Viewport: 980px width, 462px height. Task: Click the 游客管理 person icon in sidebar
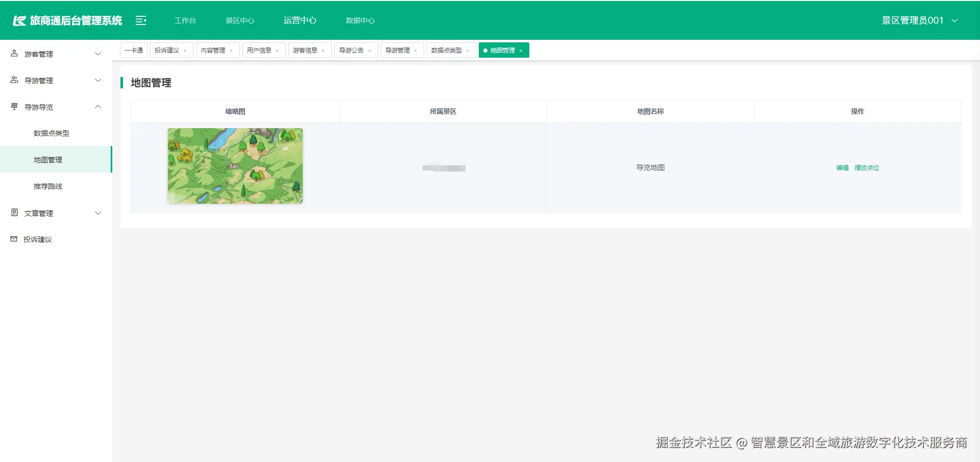click(x=13, y=54)
